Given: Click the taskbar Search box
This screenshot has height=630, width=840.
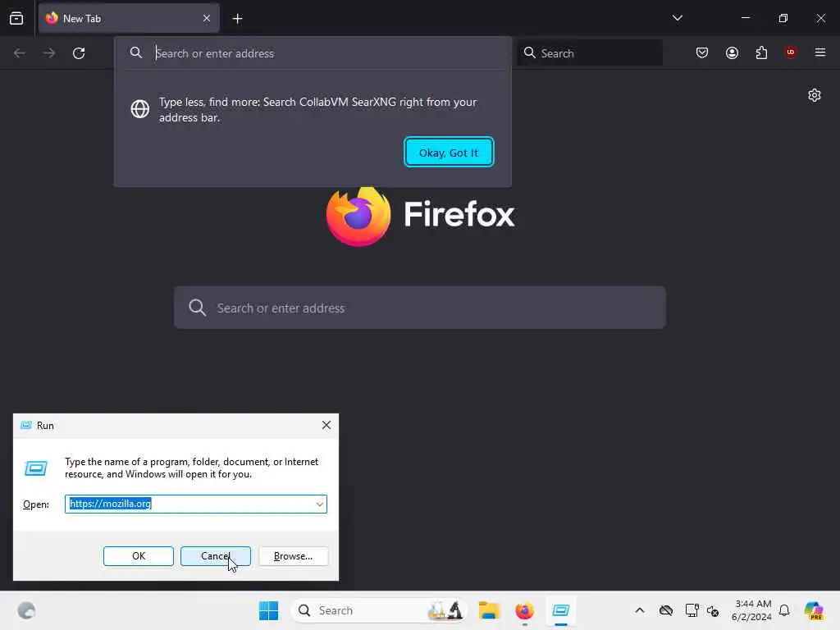Looking at the screenshot, I should coord(379,610).
